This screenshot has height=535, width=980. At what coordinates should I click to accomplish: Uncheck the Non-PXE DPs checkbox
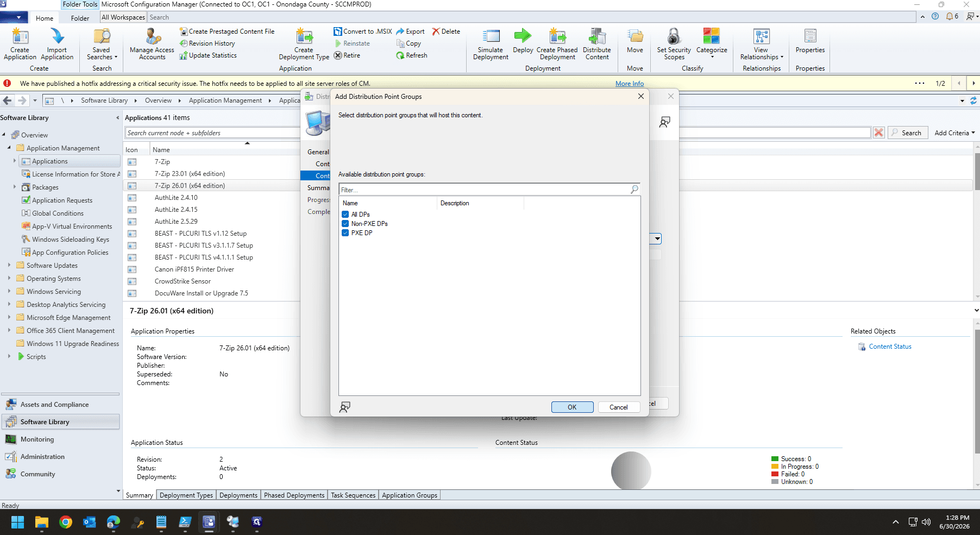pyautogui.click(x=345, y=224)
